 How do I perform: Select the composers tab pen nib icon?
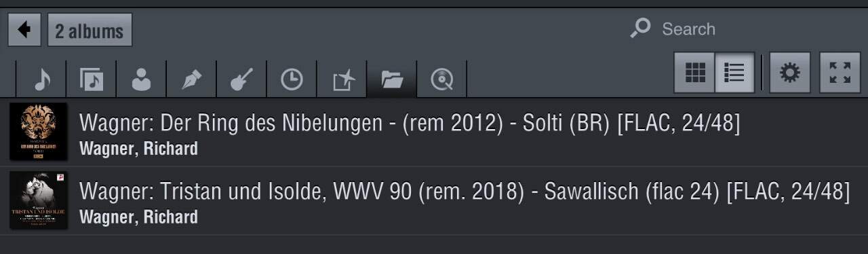(191, 79)
